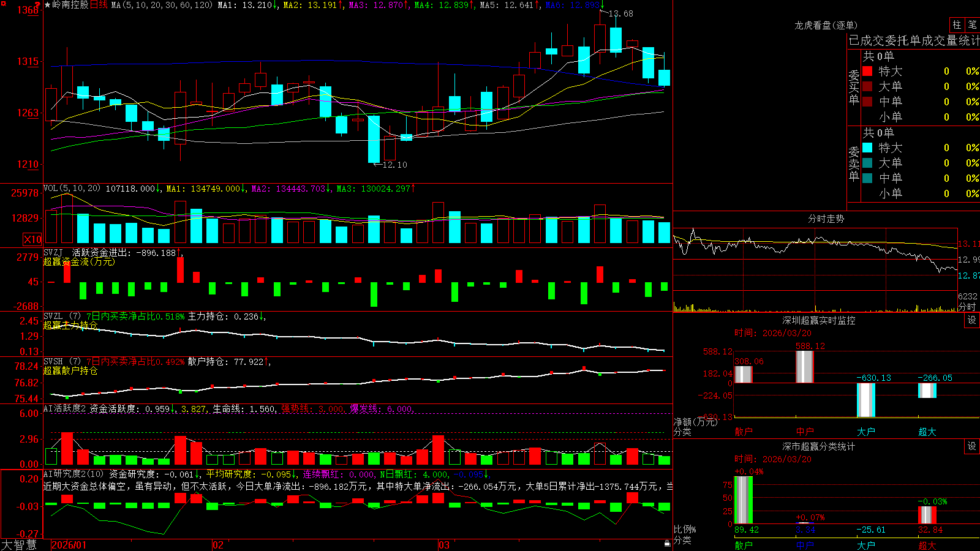The image size is (980, 551).
Task: Click the 分时走势 panel title
Action: coord(826,219)
